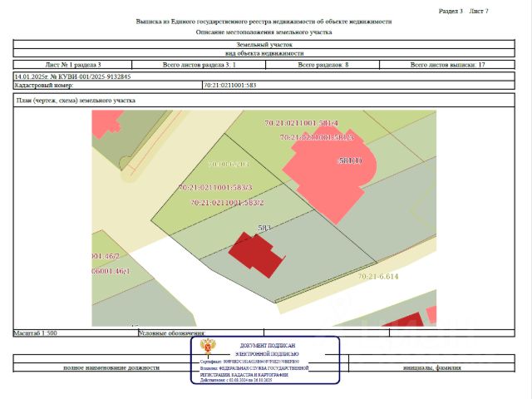
Task: Click the large pink building shape on the map
Action: tap(328, 176)
